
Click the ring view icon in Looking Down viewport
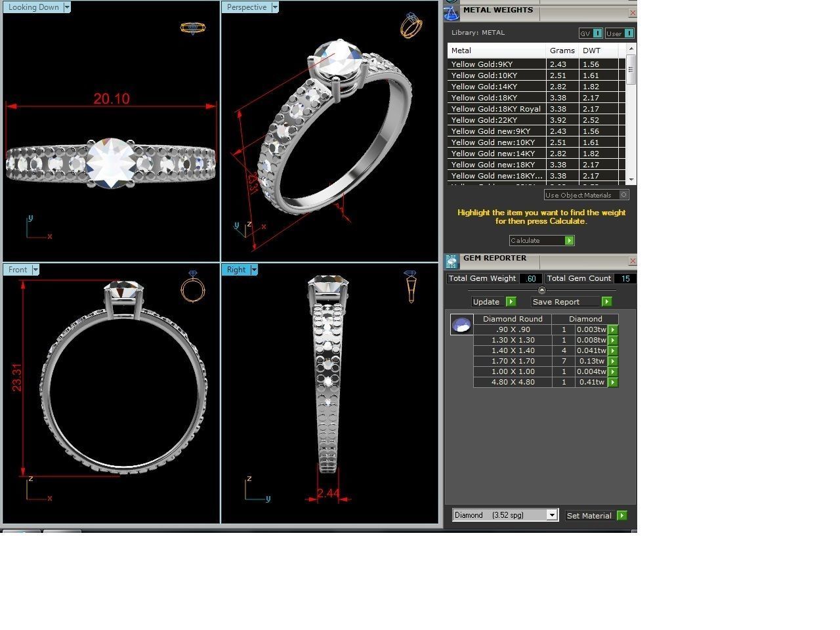[x=192, y=28]
